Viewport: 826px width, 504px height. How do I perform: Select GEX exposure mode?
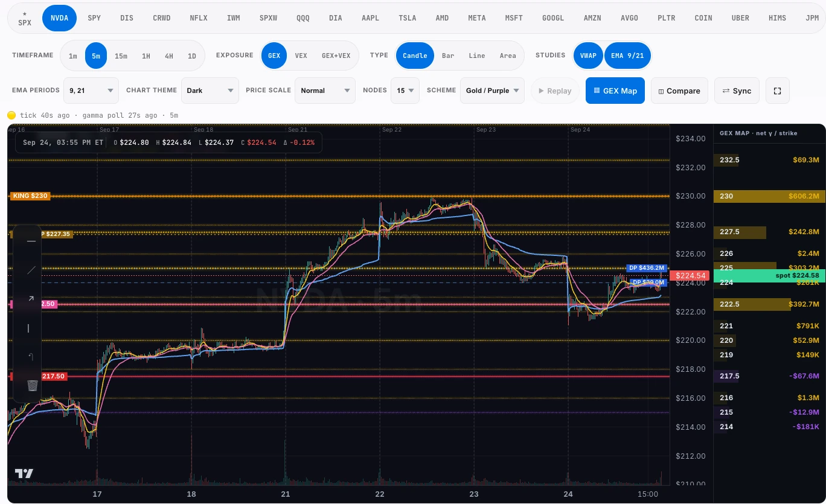click(274, 56)
